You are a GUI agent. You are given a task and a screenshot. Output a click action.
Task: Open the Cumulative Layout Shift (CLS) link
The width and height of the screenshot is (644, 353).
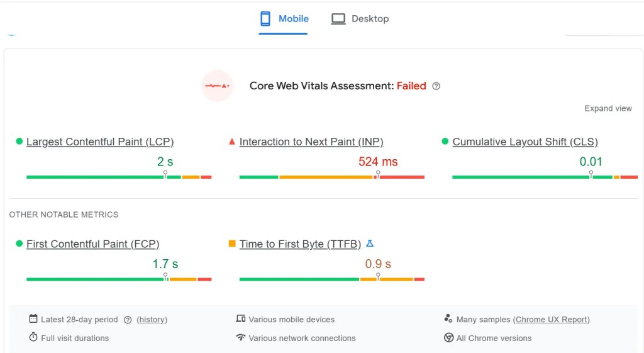(525, 142)
